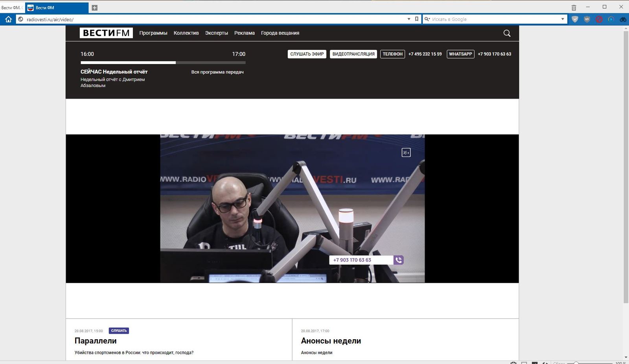Screen dimensions: 629x364
Task: Open the Города вещания menu item
Action: pyautogui.click(x=280, y=33)
